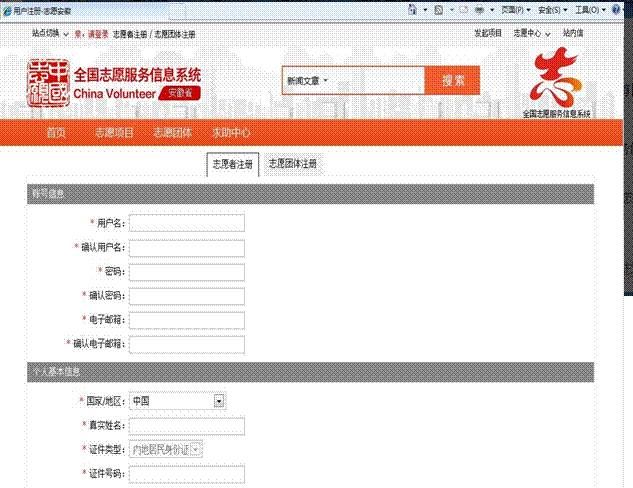Screen dimensions: 633x488
Task: Open the RSS feeds dropdown arrow
Action: click(x=452, y=10)
